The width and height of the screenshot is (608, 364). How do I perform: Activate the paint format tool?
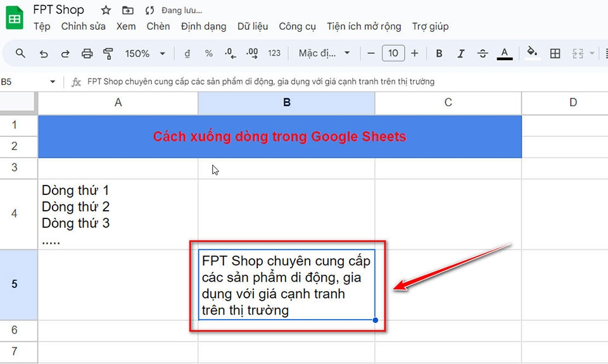coord(108,54)
